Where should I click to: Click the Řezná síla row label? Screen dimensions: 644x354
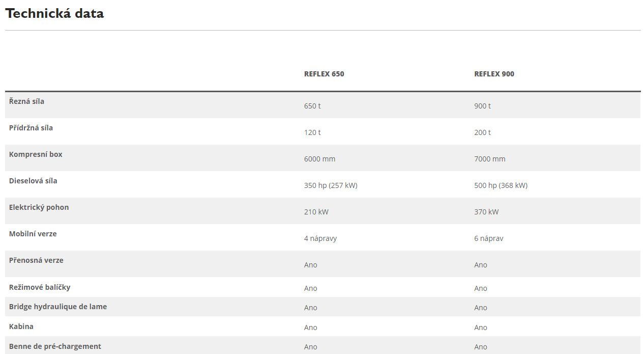coord(26,101)
